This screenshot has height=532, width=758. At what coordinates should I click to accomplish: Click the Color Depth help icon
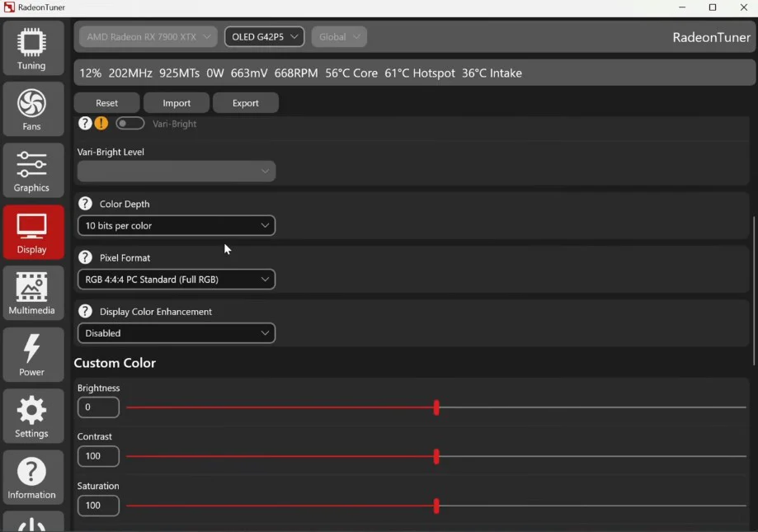click(x=85, y=204)
